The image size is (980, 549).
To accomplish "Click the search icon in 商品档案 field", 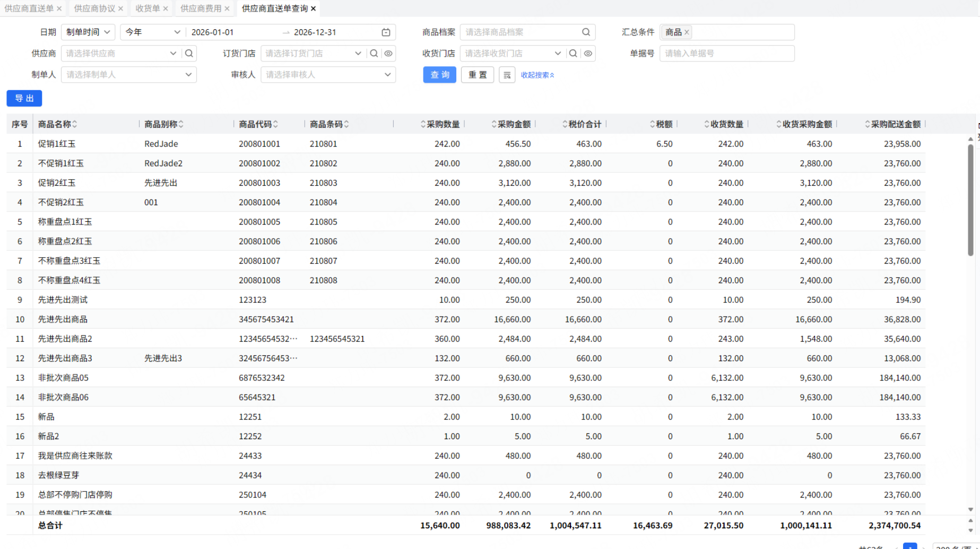I will click(586, 32).
